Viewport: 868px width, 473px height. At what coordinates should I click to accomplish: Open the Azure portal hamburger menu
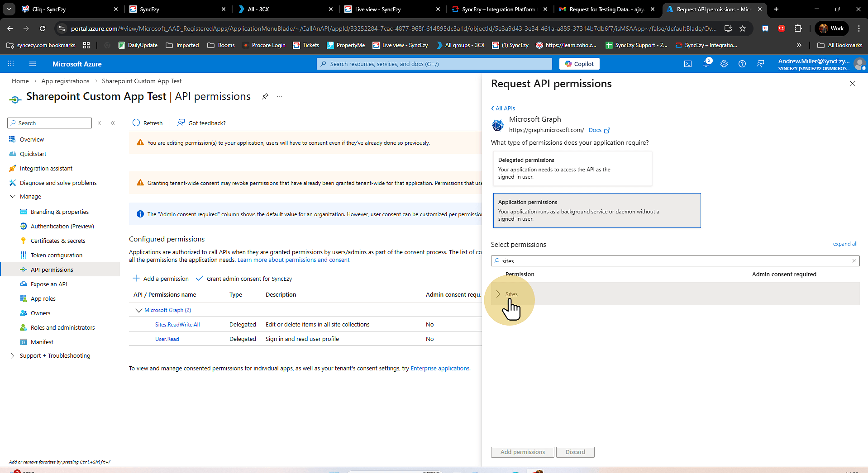(33, 64)
